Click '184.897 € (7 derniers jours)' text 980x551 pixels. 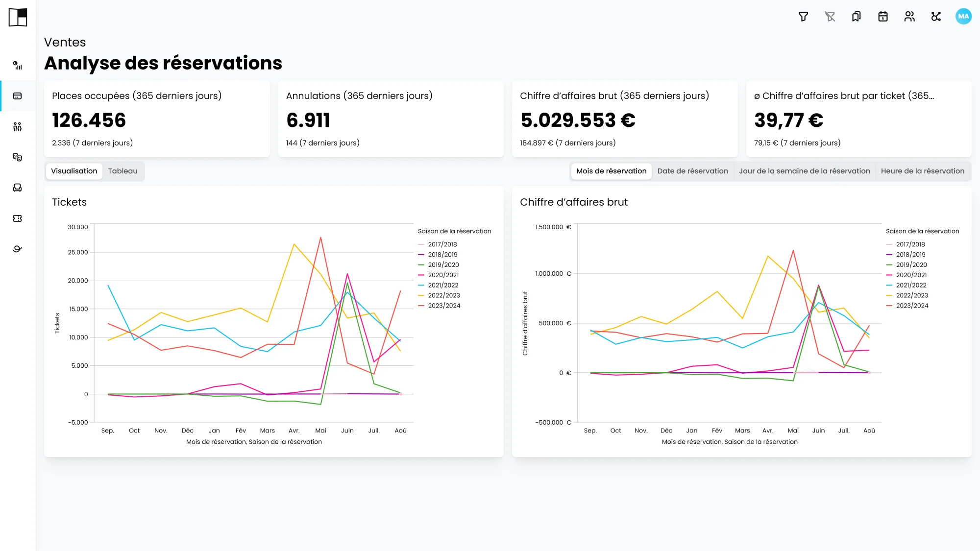pos(567,143)
